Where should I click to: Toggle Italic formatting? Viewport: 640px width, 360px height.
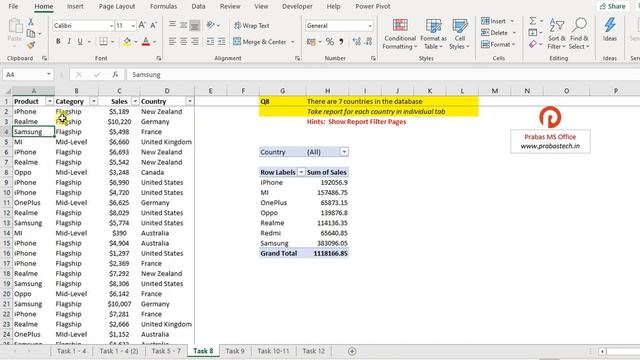(x=69, y=41)
